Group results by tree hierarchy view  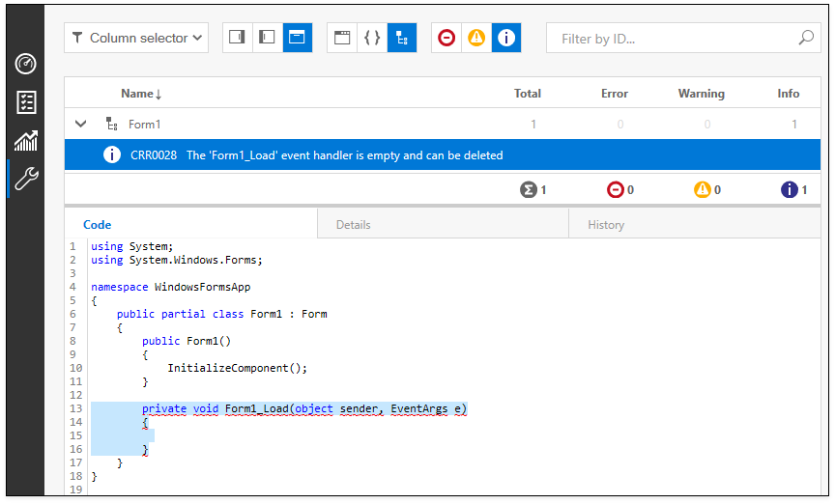(402, 38)
